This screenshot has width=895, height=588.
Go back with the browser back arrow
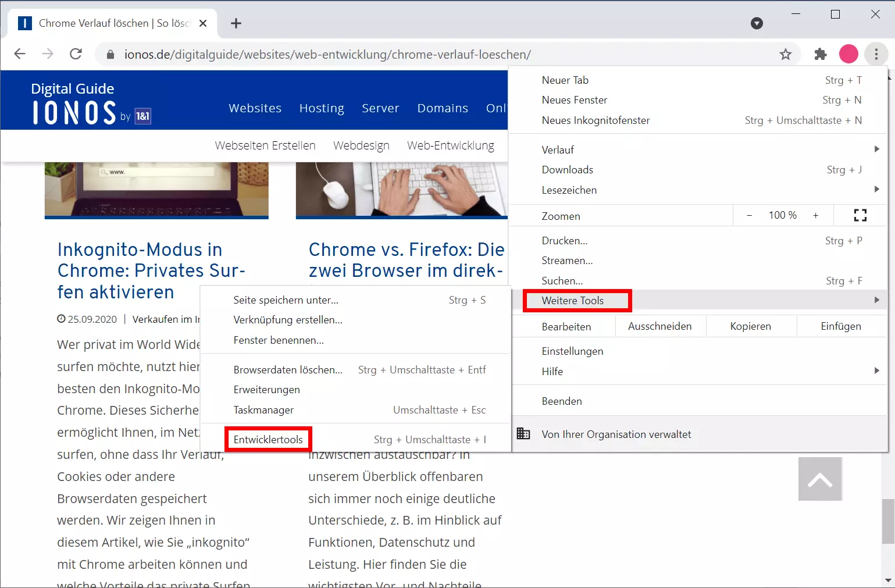(x=20, y=54)
